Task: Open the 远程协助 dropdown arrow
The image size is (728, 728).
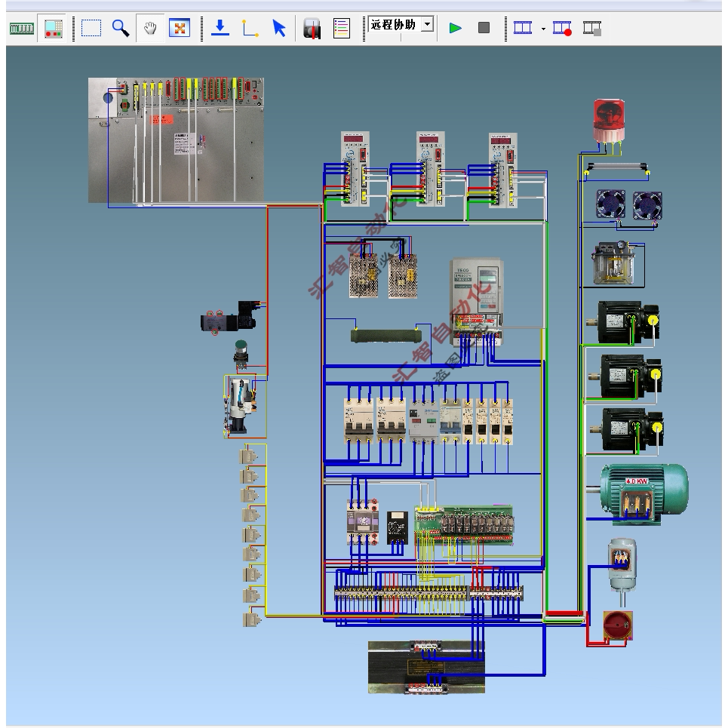Action: pos(427,24)
